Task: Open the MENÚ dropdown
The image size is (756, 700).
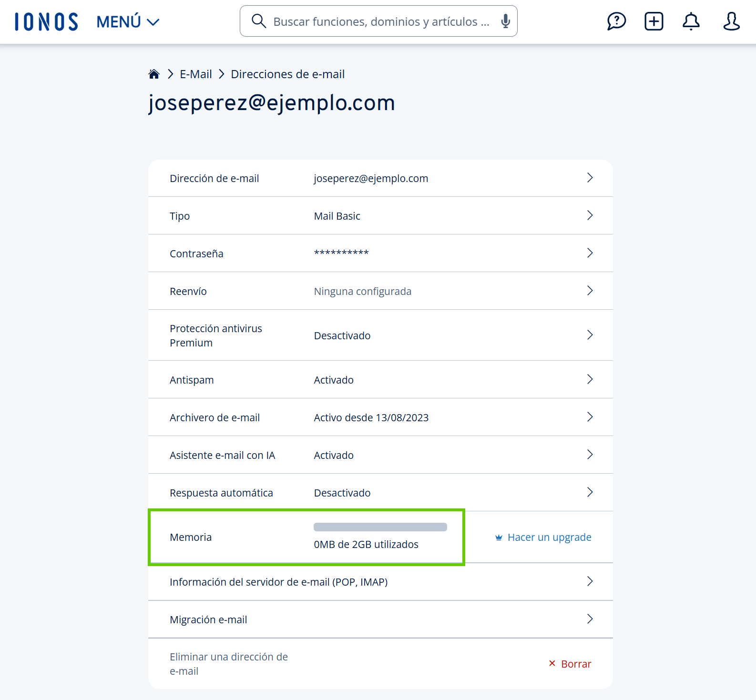Action: tap(128, 22)
